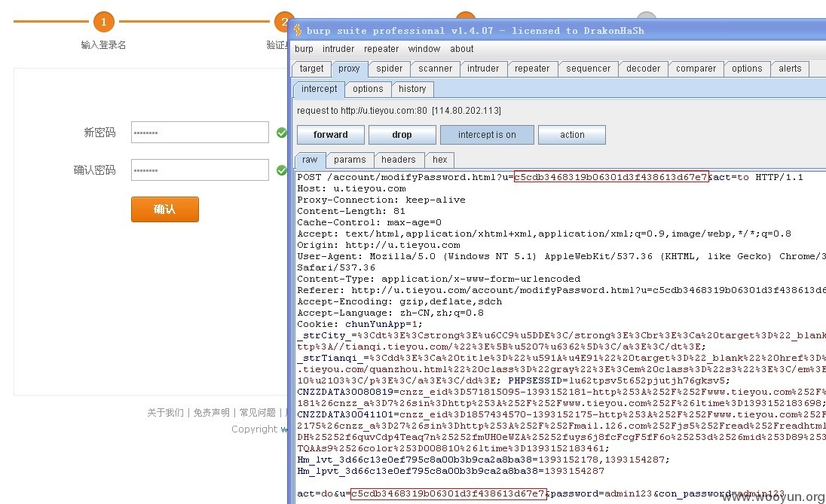The width and height of the screenshot is (826, 504).
Task: Click the 'Cookie: chunYunApp=1;' line
Action: click(359, 325)
